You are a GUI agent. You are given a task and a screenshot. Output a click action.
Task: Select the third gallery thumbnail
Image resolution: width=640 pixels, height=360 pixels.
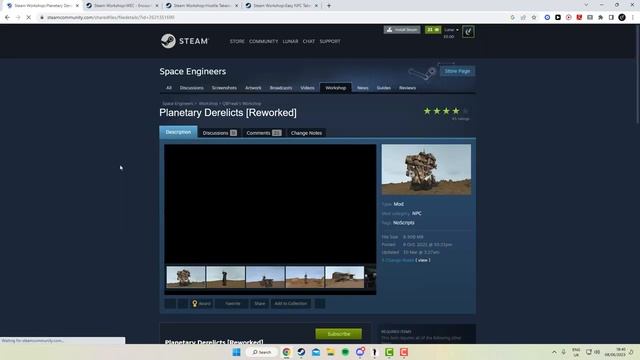(x=265, y=277)
